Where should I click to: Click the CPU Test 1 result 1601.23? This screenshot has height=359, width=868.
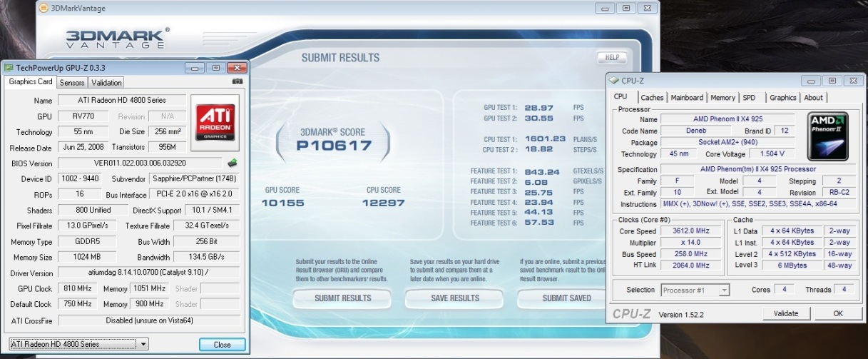click(x=545, y=139)
